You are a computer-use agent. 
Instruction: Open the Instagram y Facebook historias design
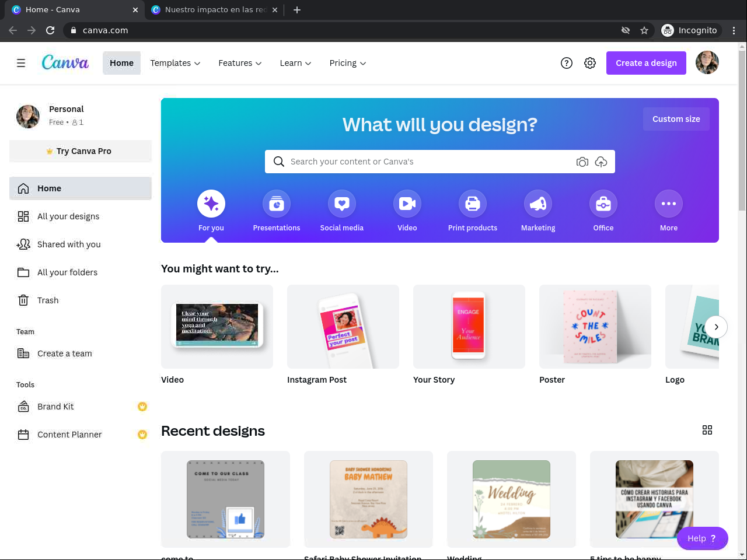pos(654,499)
